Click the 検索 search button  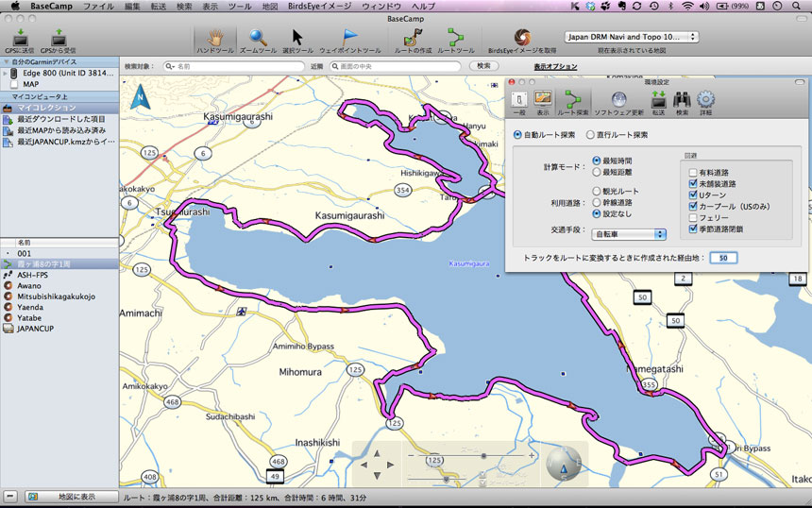tap(483, 66)
